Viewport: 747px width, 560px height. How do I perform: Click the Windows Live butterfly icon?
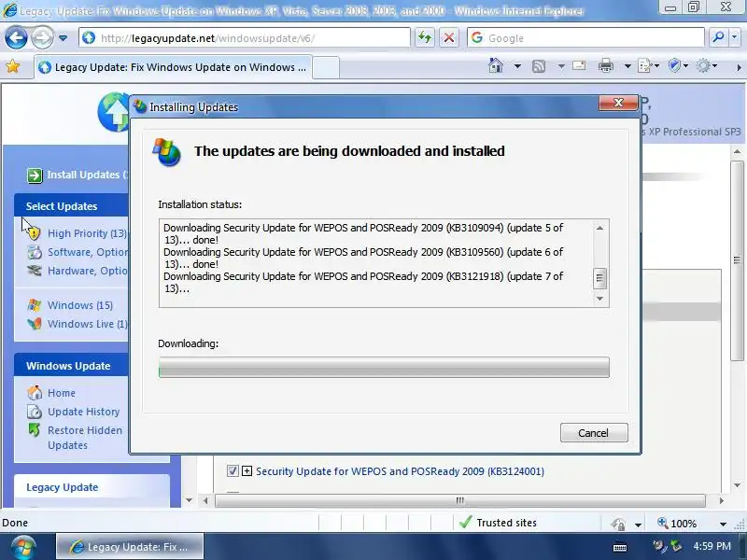35,324
